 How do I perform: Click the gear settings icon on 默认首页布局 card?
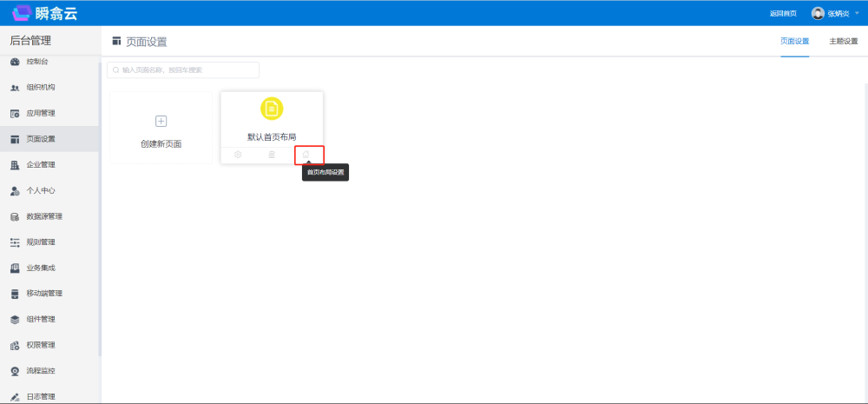tap(238, 155)
